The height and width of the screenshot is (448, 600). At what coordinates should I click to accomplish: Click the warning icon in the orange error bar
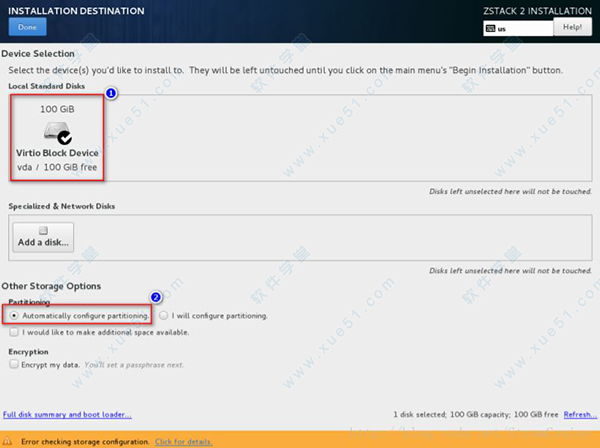(9, 441)
